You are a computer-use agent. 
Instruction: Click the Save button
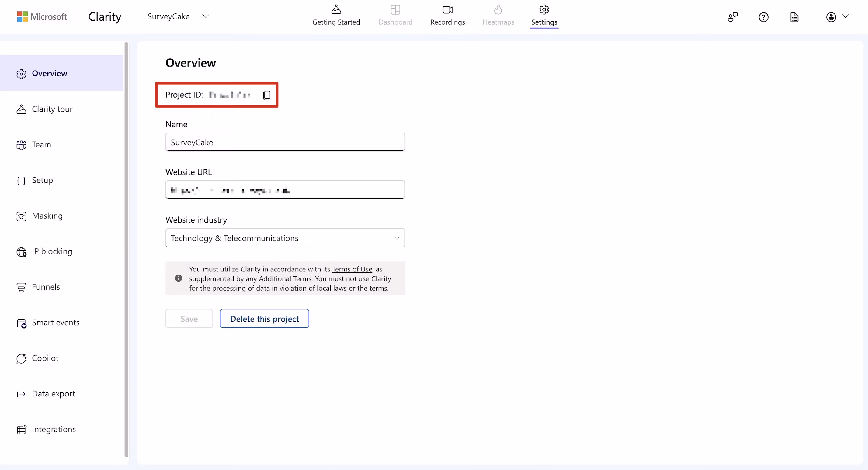click(x=189, y=319)
